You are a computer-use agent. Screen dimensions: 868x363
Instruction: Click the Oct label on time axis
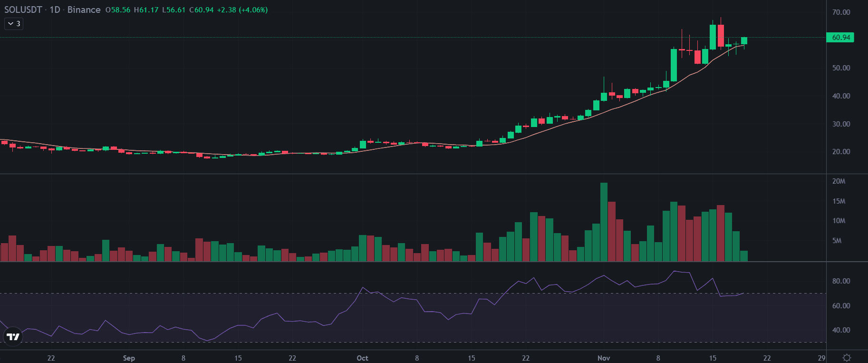(362, 358)
